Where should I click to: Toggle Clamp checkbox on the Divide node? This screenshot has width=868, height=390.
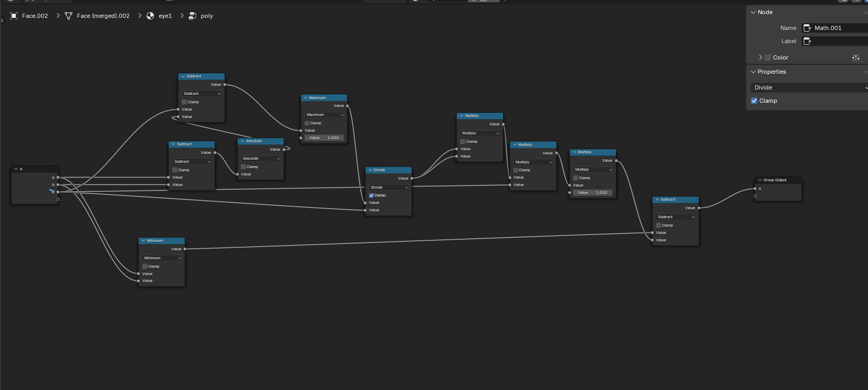371,196
